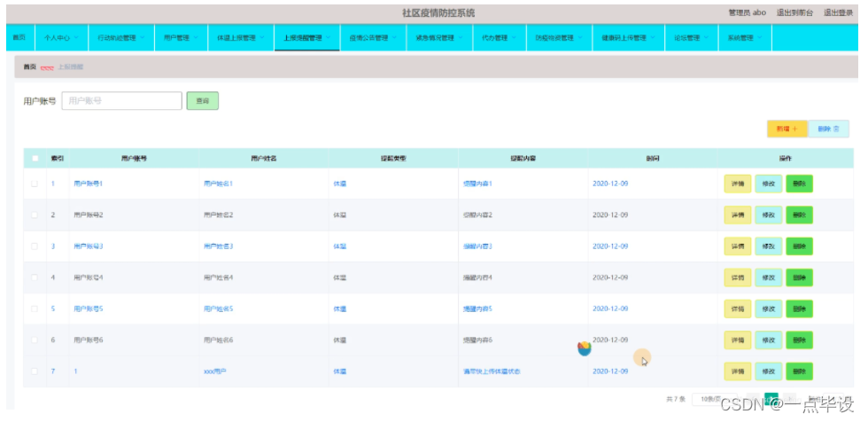Open 详情 for row 用户账号2
The height and width of the screenshot is (422, 868).
point(737,215)
